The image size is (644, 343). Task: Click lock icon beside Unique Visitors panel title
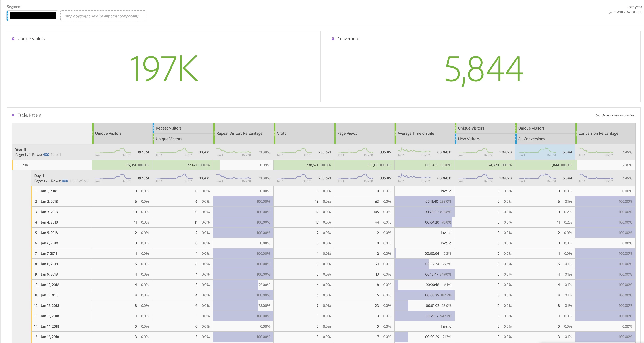(x=13, y=39)
